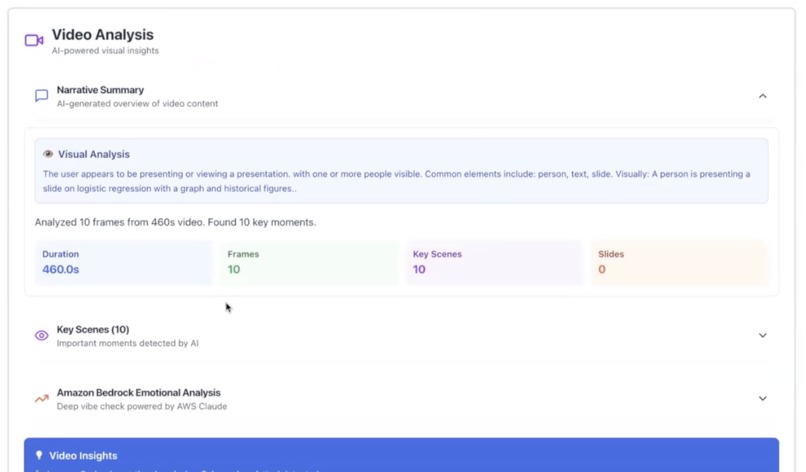Click the trend arrow icon beside Amazon Bedrock
The height and width of the screenshot is (472, 806).
(x=42, y=398)
